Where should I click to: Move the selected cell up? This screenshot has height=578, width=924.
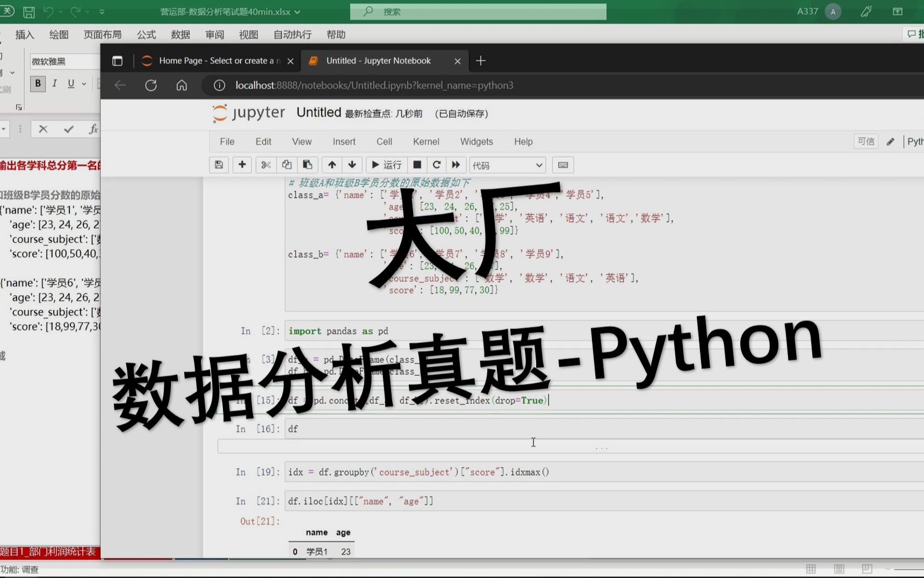pyautogui.click(x=332, y=165)
